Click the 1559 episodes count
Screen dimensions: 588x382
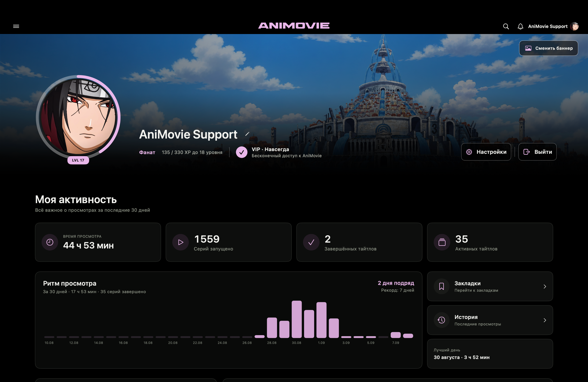[207, 239]
